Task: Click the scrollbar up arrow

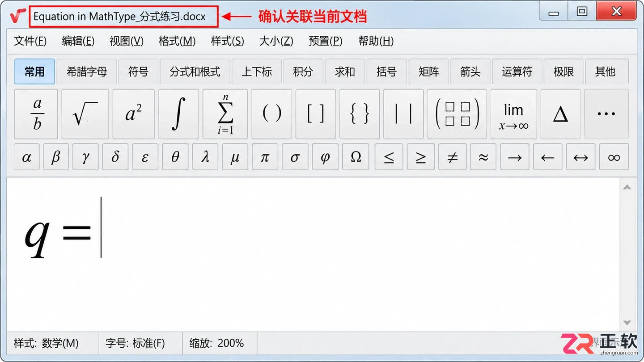Action: (x=627, y=187)
